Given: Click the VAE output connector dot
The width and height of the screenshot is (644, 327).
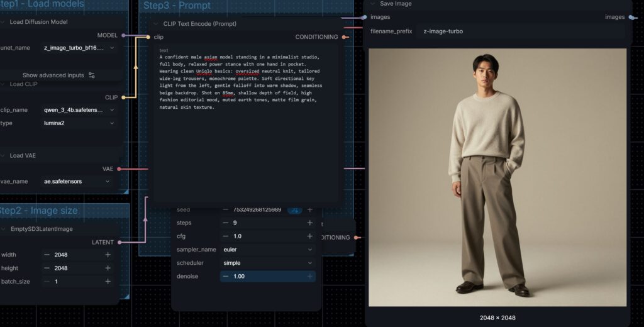Looking at the screenshot, I should tap(119, 169).
